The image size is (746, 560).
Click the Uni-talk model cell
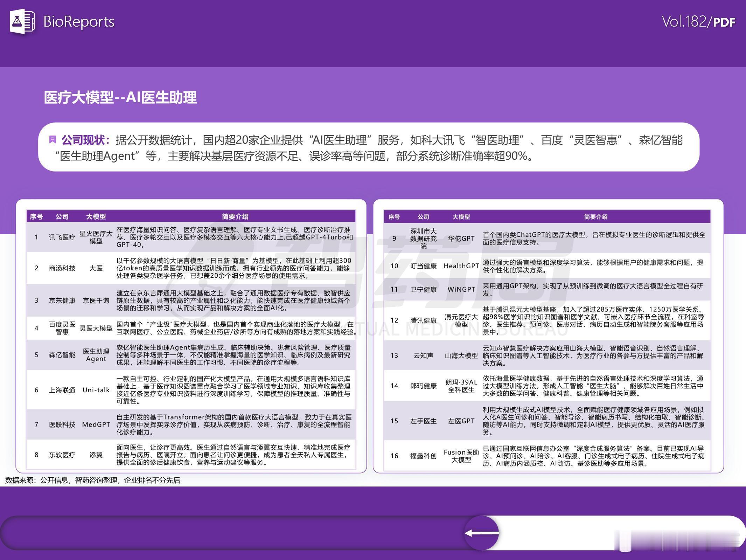click(96, 390)
